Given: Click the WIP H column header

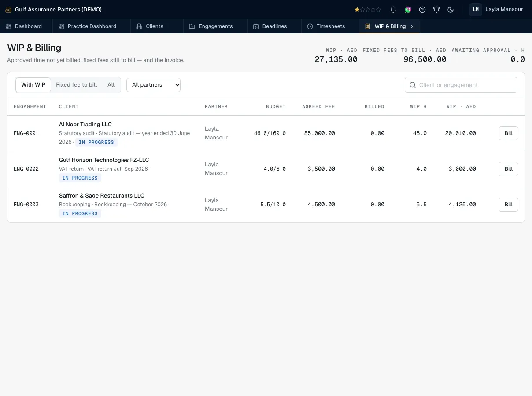Looking at the screenshot, I should (x=418, y=107).
